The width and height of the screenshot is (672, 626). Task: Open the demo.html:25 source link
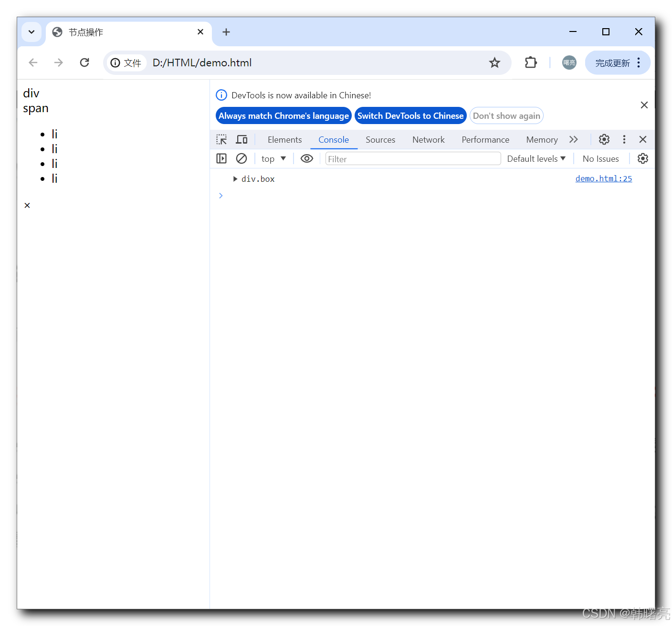click(x=604, y=178)
